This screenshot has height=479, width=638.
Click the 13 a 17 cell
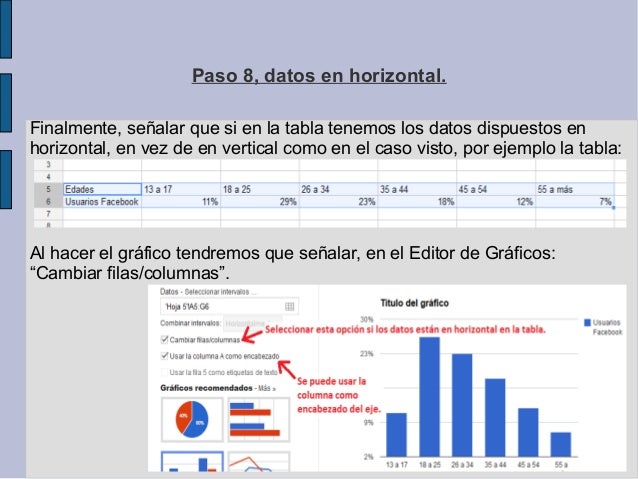coord(181,189)
